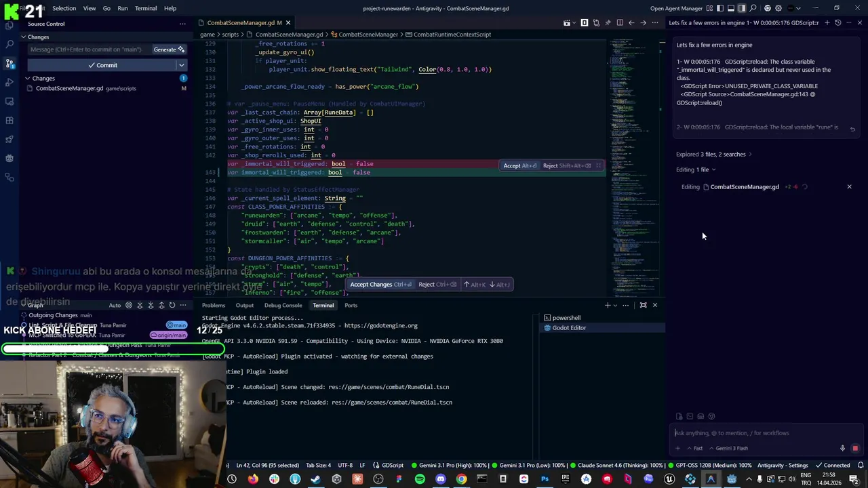Reject the inline change
Viewport: 868px width, 488px height.
pyautogui.click(x=567, y=165)
